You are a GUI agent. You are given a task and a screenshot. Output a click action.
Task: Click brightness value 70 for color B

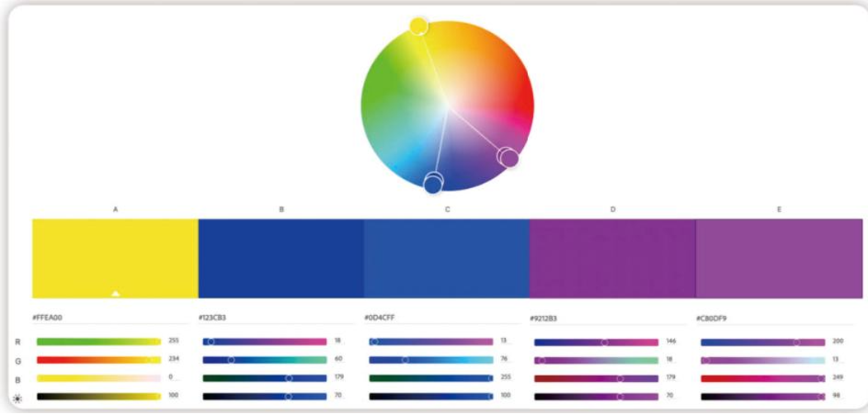pyautogui.click(x=337, y=395)
